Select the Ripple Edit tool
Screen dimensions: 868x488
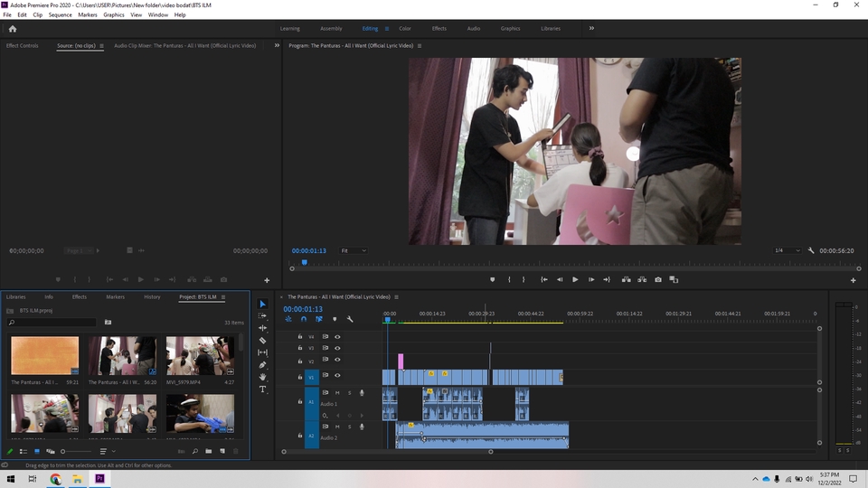[x=262, y=328]
